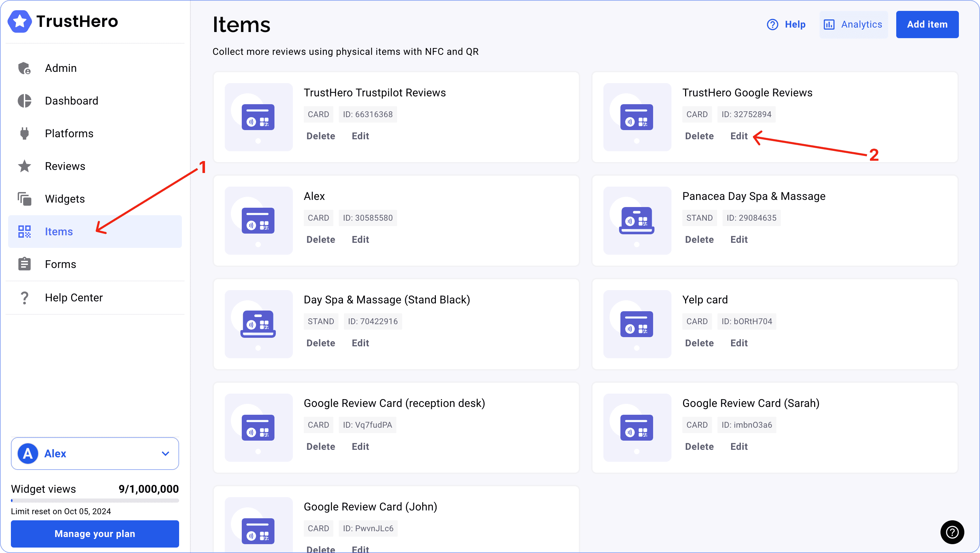Click the TrustHero star logo icon
Viewport: 980px width, 553px height.
pos(20,21)
